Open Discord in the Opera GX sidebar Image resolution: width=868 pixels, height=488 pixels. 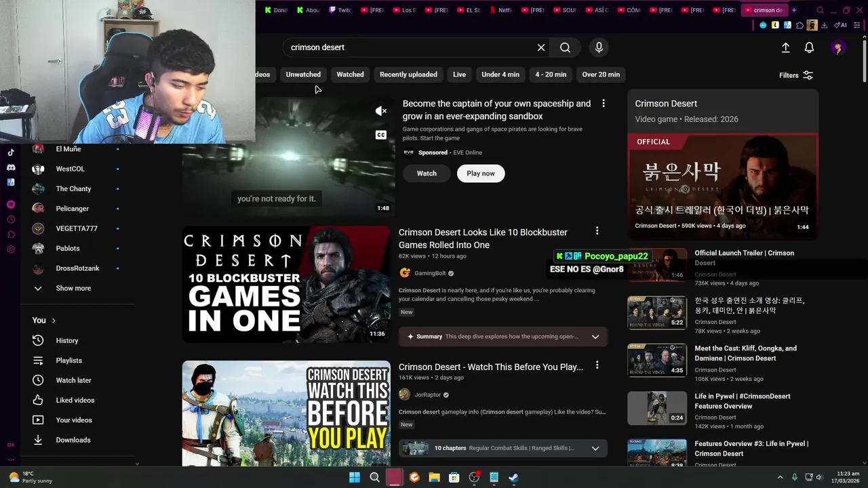click(11, 167)
